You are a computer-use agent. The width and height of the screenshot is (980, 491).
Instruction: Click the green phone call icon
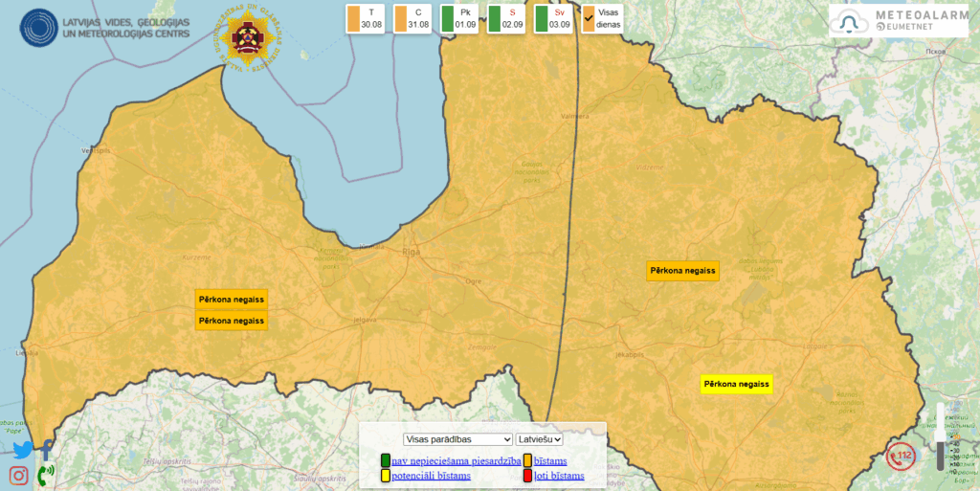click(x=45, y=473)
